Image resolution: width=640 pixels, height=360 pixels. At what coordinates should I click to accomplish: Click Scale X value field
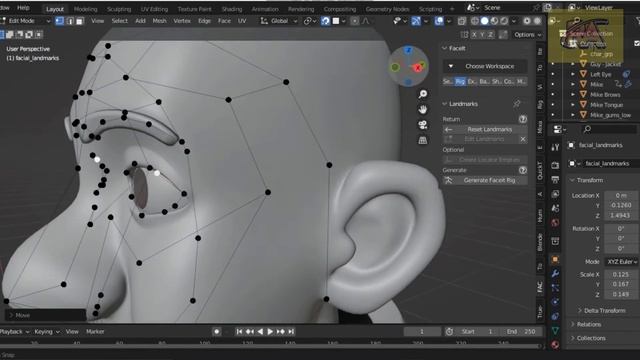coord(621,274)
